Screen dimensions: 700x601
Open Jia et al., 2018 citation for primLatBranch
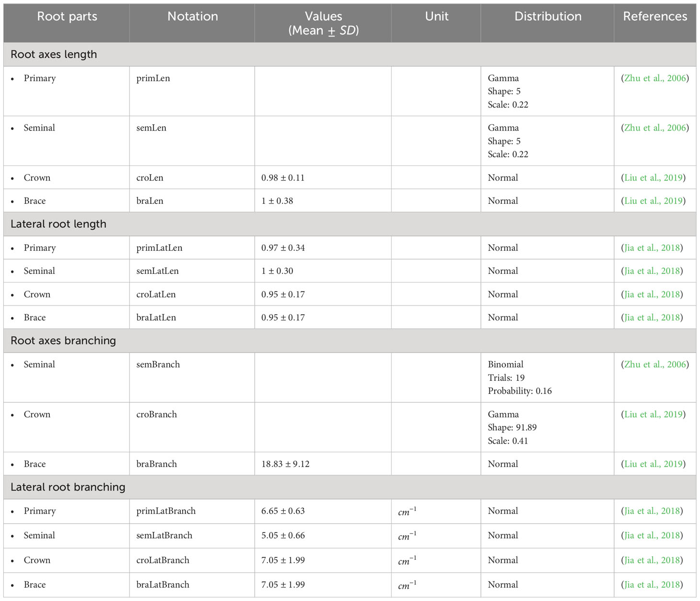(652, 511)
